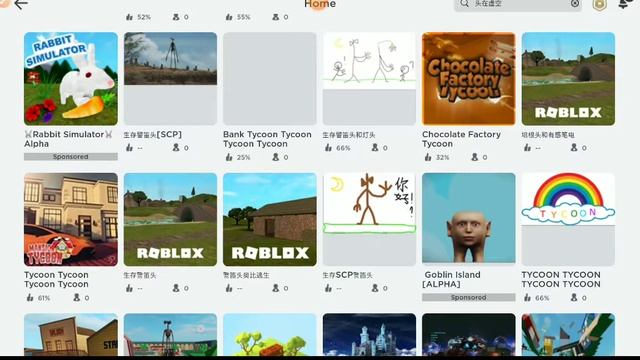The image size is (640, 360).
Task: Open the Siren Head field thumbnail for the [SCP] game
Action: 170,79
